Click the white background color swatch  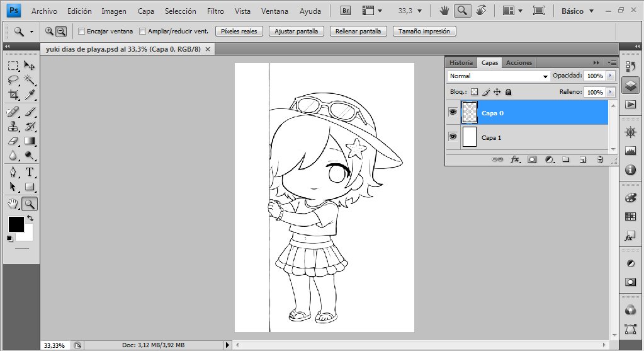coord(27,234)
